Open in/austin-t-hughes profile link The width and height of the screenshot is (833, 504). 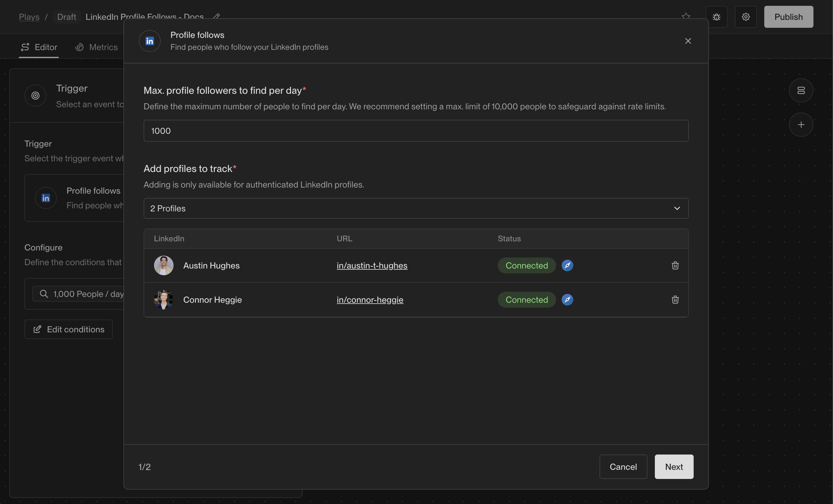(372, 265)
